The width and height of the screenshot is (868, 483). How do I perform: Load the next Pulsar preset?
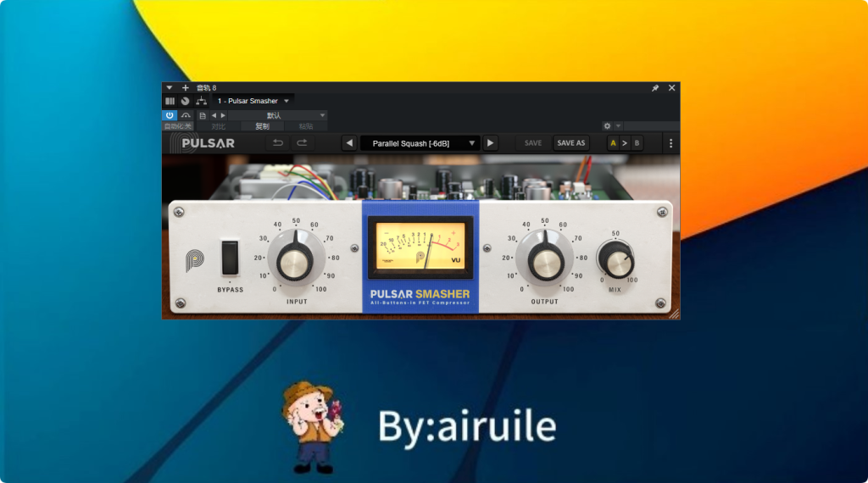click(490, 143)
